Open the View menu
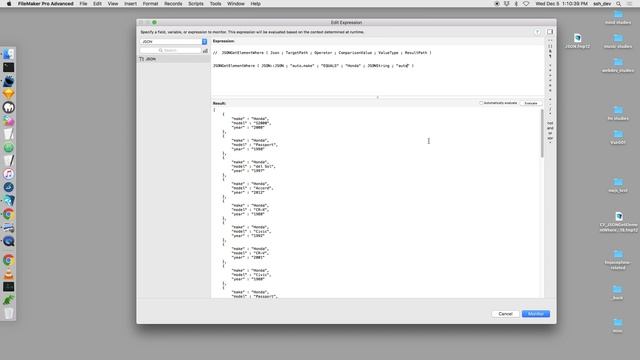Image resolution: width=640 pixels, height=360 pixels. click(113, 4)
